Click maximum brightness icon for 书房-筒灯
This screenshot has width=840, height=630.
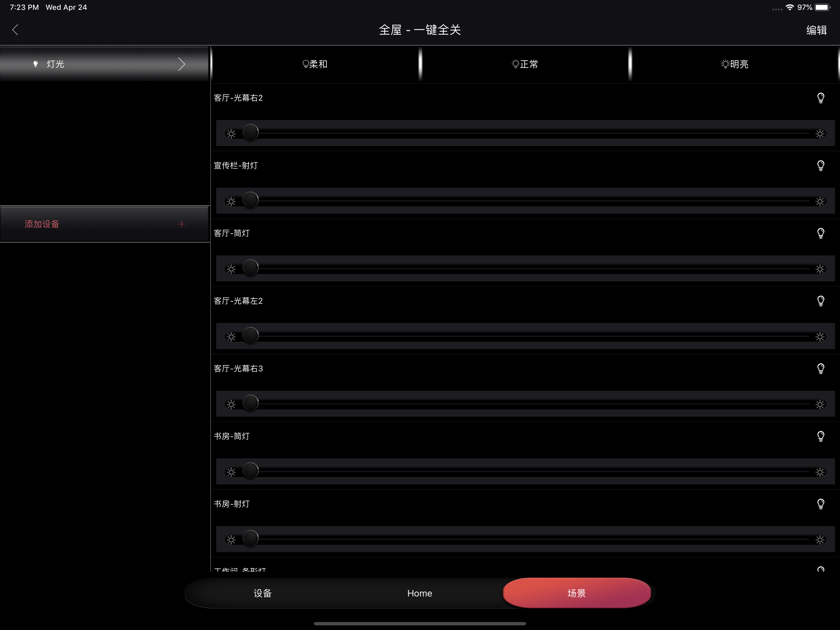point(820,472)
